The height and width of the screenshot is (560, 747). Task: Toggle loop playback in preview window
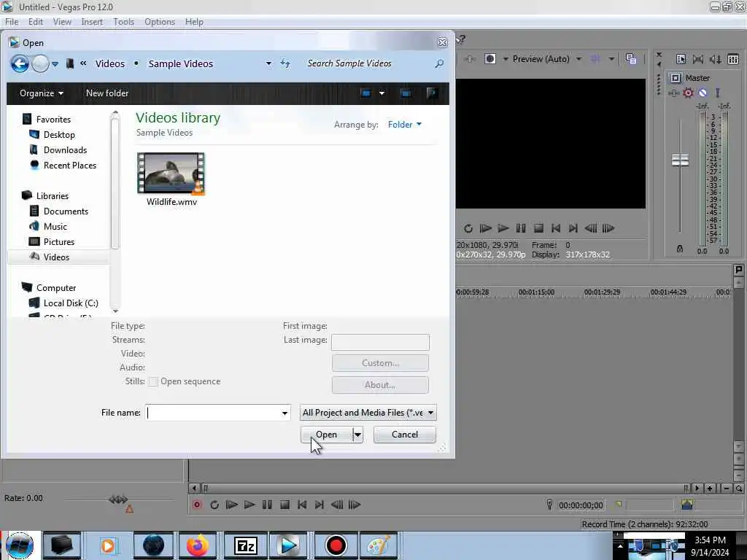point(468,228)
